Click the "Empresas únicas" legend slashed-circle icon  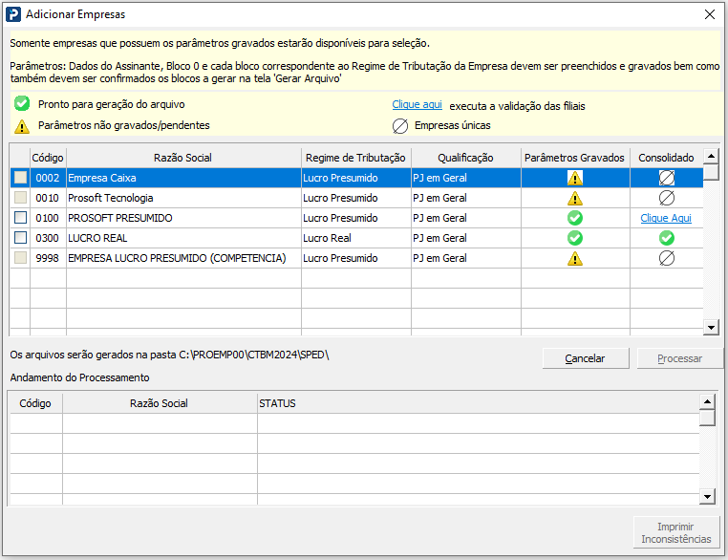tap(400, 126)
